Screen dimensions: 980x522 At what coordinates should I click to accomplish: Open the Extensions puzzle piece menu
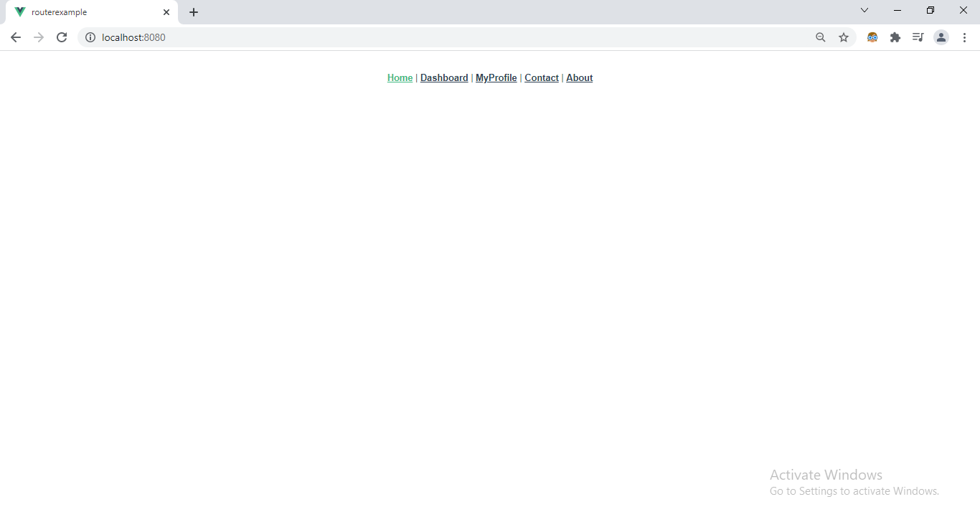coord(895,37)
